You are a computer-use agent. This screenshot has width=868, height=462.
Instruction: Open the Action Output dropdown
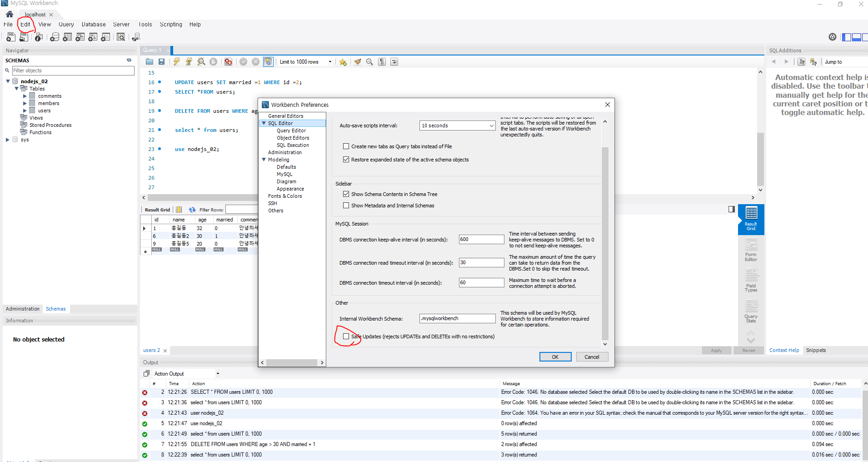[x=218, y=374]
